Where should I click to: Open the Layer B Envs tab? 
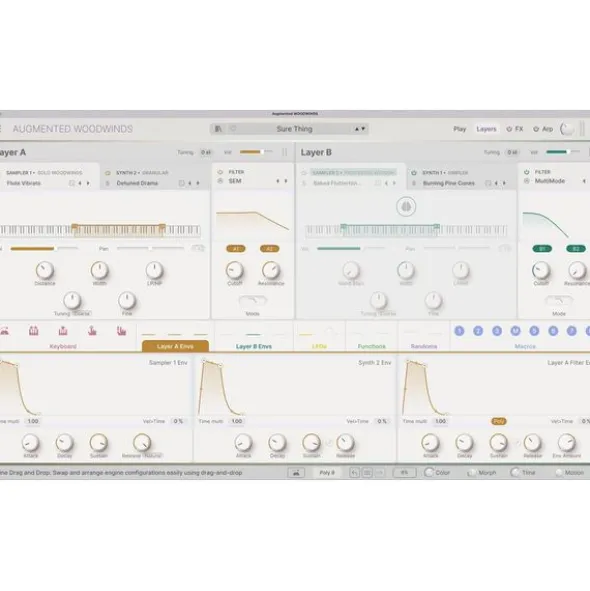coord(254,346)
